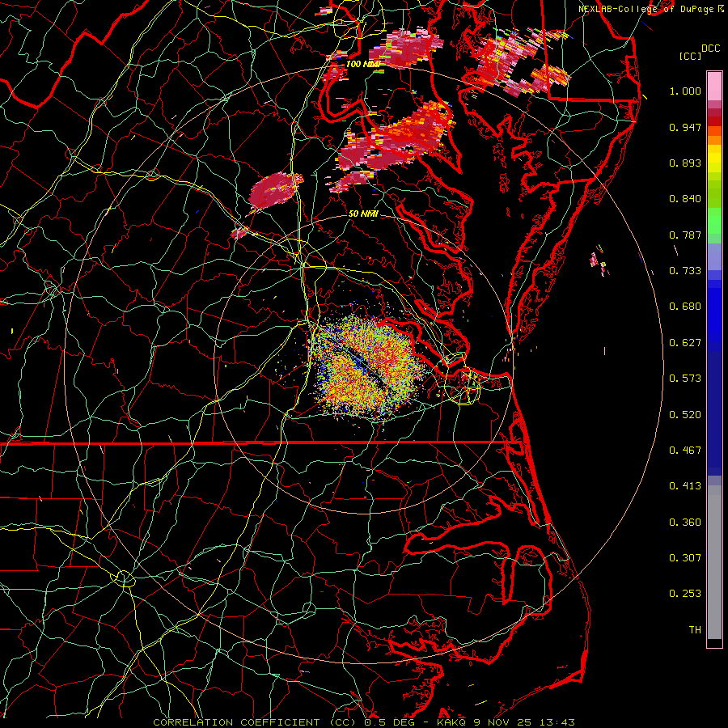
Task: Pick the gray color bar segment
Action: (714, 562)
